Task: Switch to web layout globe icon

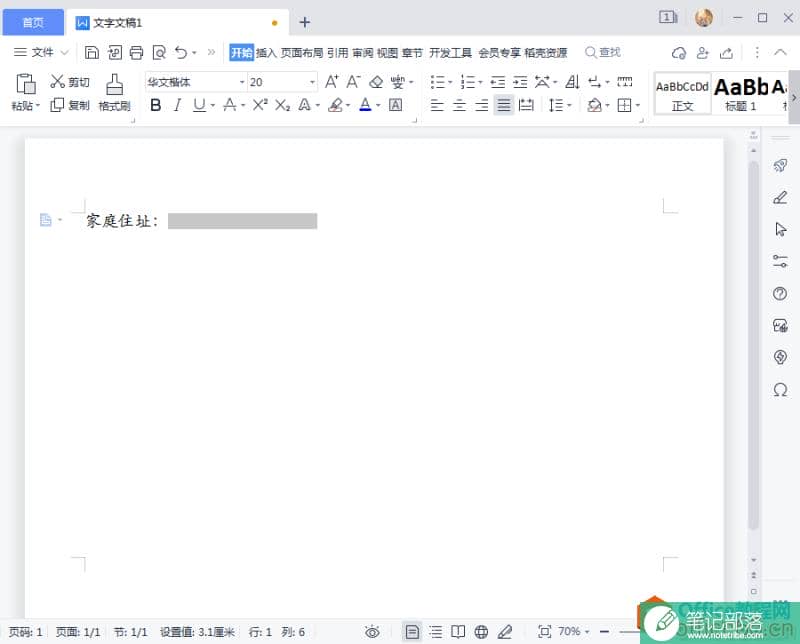Action: click(481, 632)
